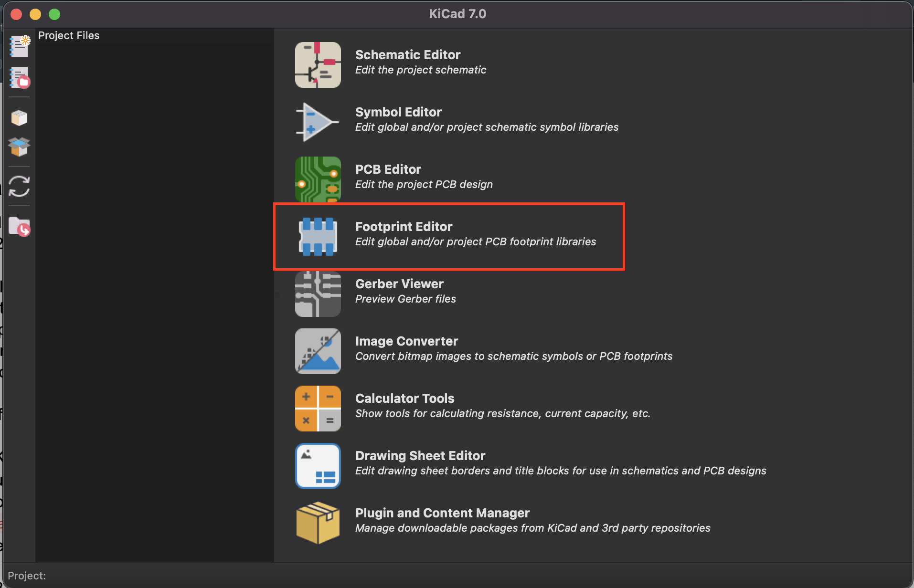Launch the PCB Editor green board icon
This screenshot has height=588, width=914.
[x=318, y=179]
